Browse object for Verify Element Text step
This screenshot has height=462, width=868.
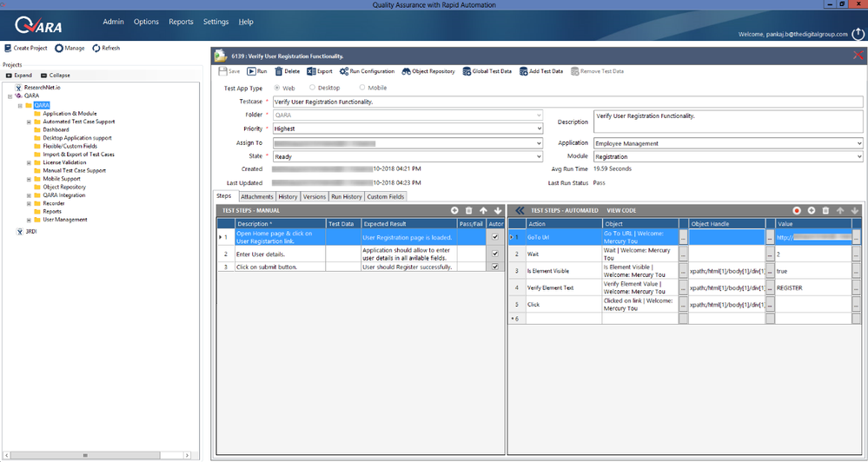pyautogui.click(x=683, y=287)
